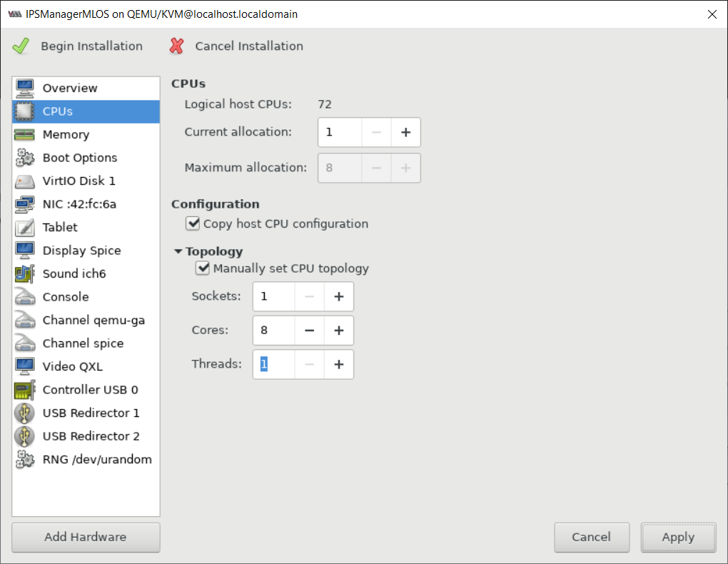The width and height of the screenshot is (728, 564).
Task: Click the Video QXL monitor icon
Action: [x=24, y=367]
